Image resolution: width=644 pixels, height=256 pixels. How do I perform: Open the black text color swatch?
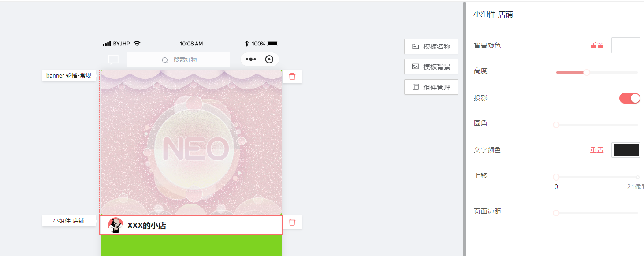pyautogui.click(x=626, y=150)
